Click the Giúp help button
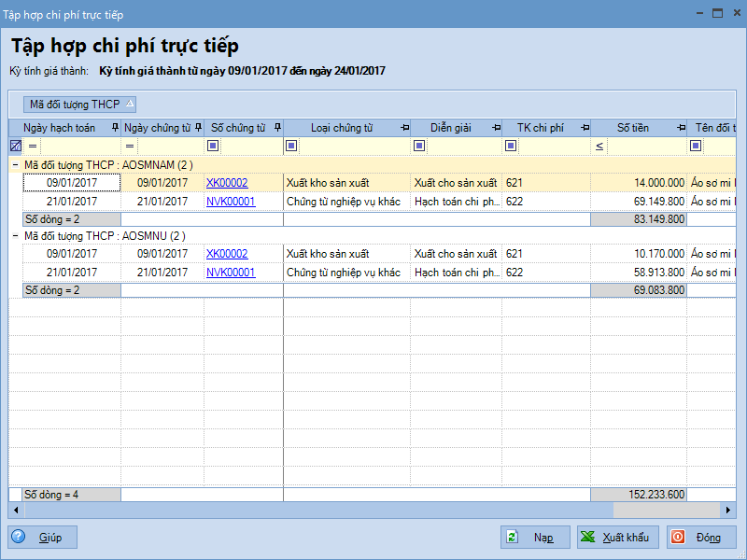The width and height of the screenshot is (747, 560). [43, 538]
